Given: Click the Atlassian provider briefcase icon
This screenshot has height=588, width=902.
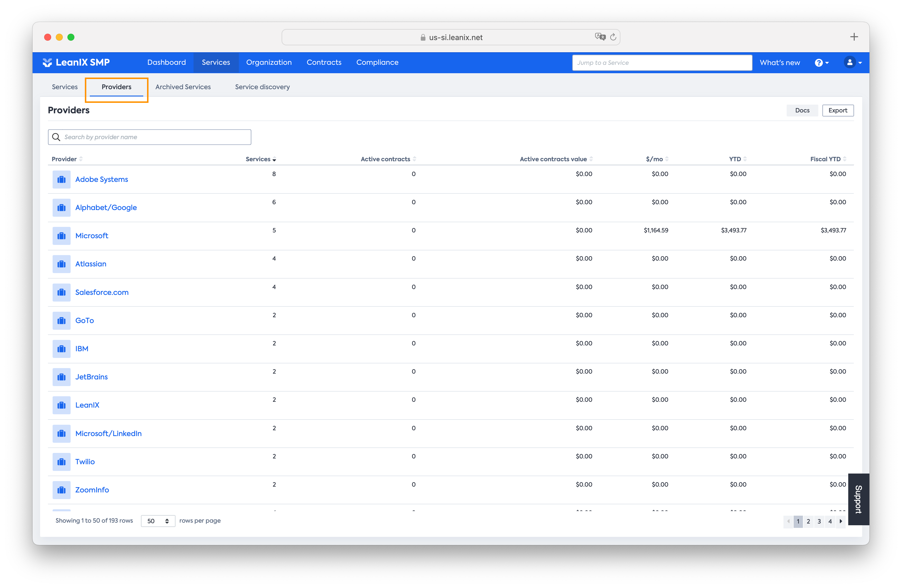Looking at the screenshot, I should (61, 264).
